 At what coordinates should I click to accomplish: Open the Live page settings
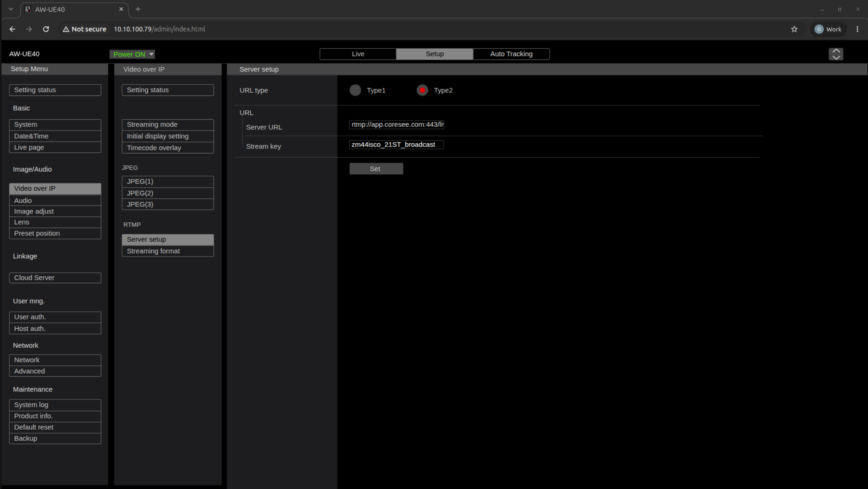(55, 147)
